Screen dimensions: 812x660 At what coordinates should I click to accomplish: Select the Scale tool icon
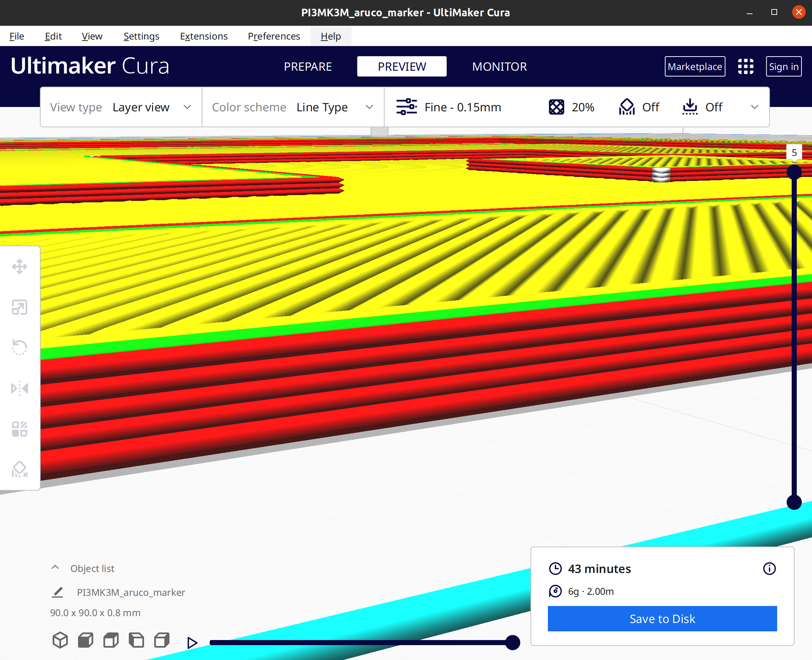pyautogui.click(x=19, y=307)
